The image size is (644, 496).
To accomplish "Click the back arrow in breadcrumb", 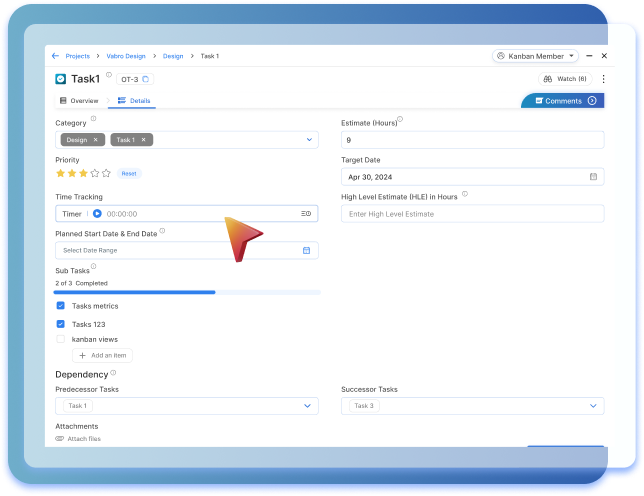I will 56,56.
